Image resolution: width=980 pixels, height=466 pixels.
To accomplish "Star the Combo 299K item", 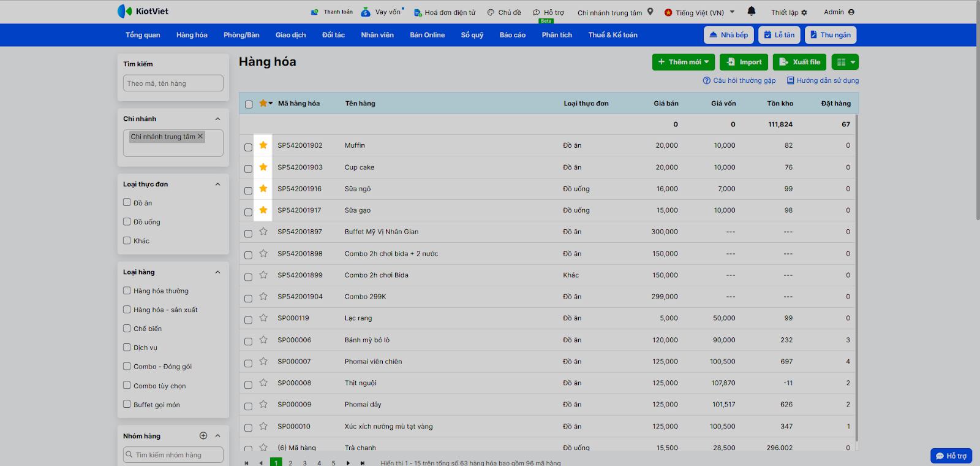I will tap(263, 296).
